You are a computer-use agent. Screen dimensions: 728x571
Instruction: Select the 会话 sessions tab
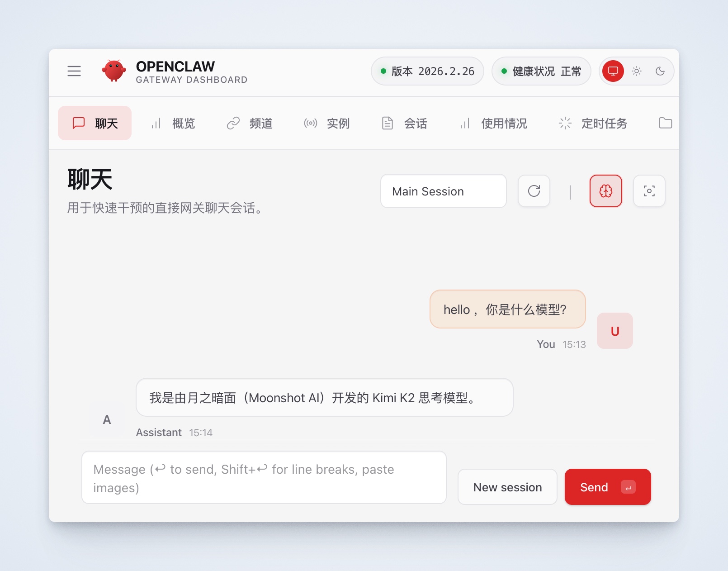click(404, 123)
